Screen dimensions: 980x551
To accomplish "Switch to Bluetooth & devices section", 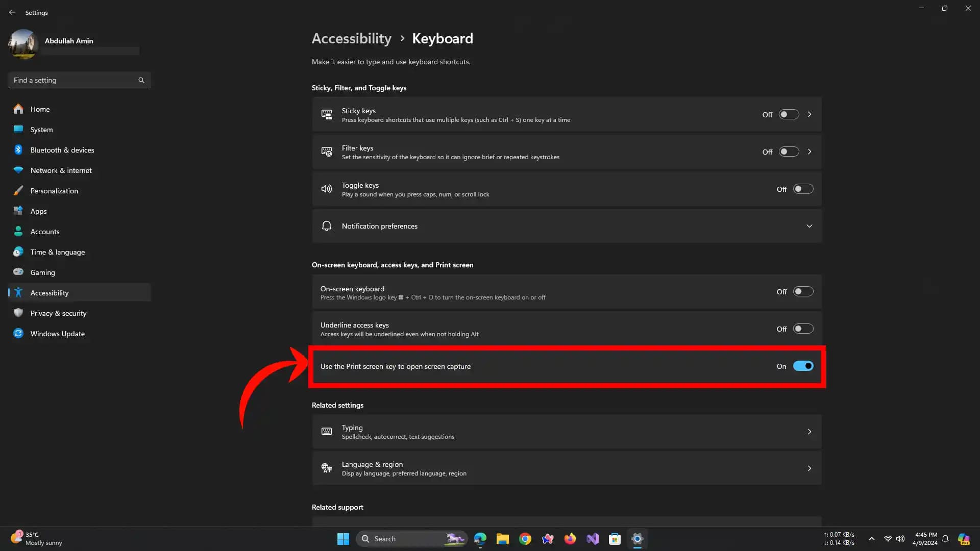I will [61, 149].
